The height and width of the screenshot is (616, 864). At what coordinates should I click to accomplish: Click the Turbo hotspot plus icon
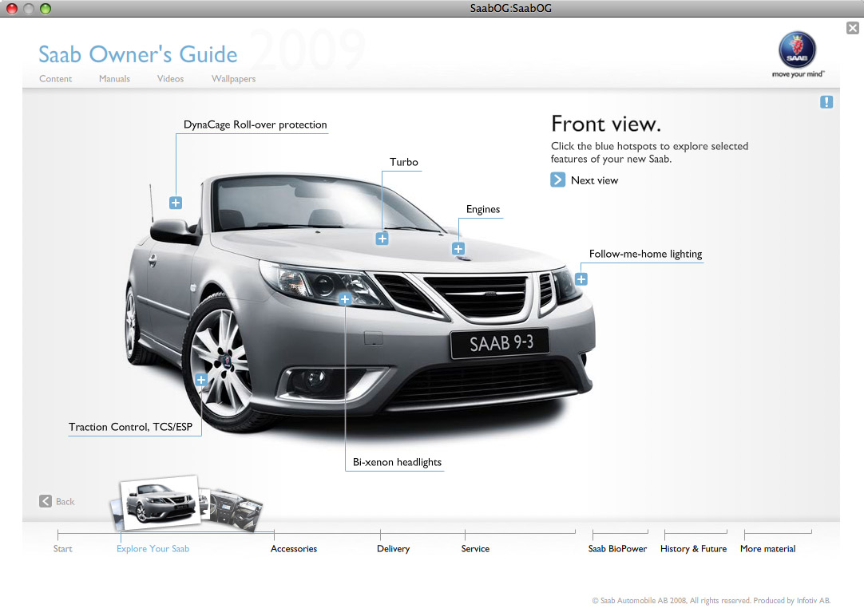(382, 239)
